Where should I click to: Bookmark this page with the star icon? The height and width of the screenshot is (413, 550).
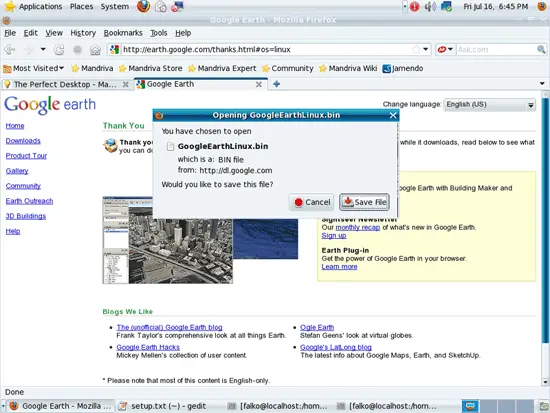tap(416, 49)
